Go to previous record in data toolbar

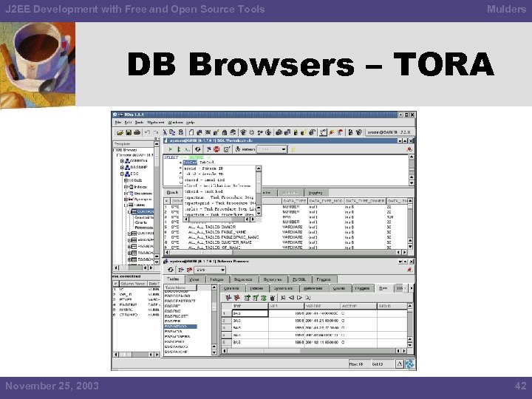coord(291,298)
